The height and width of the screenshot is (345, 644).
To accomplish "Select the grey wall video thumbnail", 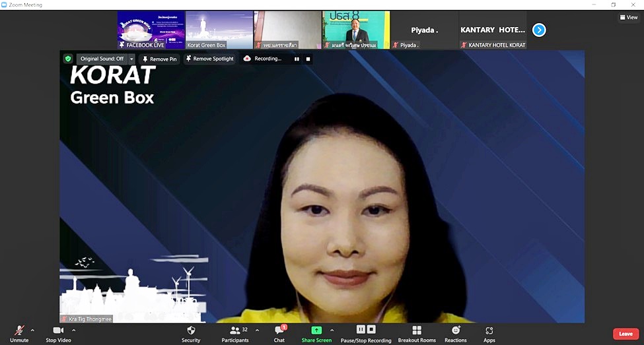I will 287,30.
